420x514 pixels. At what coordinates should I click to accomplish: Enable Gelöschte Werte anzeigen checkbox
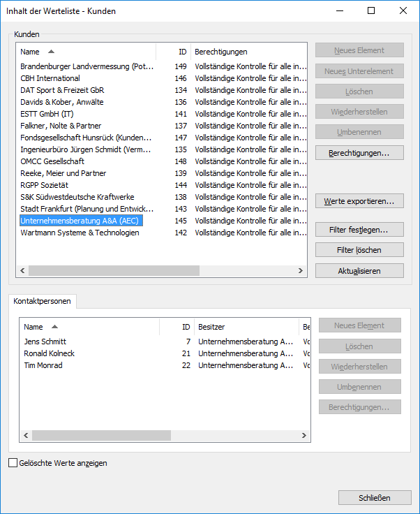tap(13, 463)
